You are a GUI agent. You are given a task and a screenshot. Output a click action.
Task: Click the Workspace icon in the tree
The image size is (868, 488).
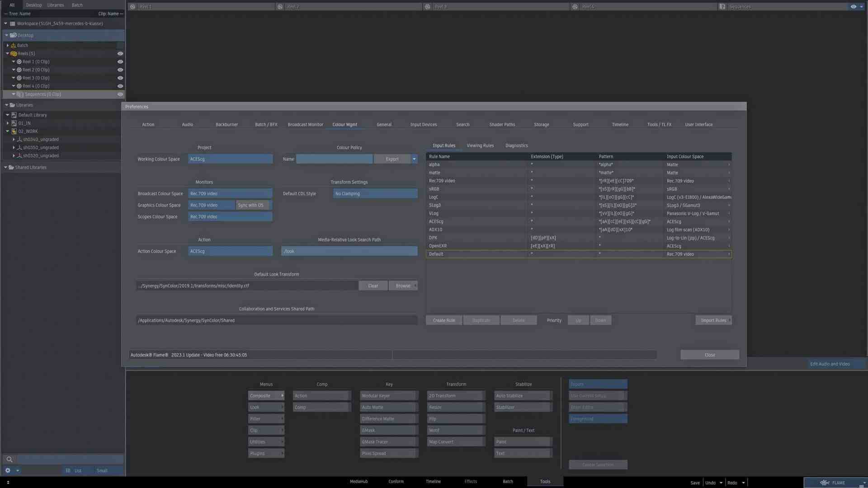[12, 23]
